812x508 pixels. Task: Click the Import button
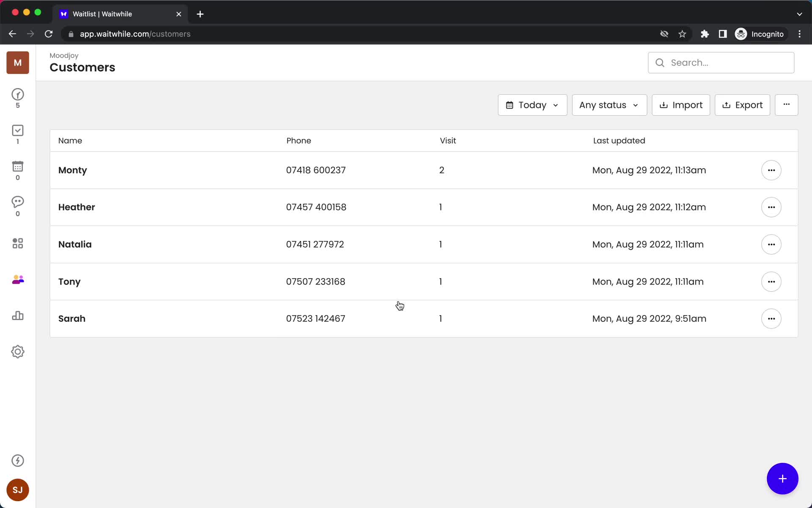[x=681, y=105]
